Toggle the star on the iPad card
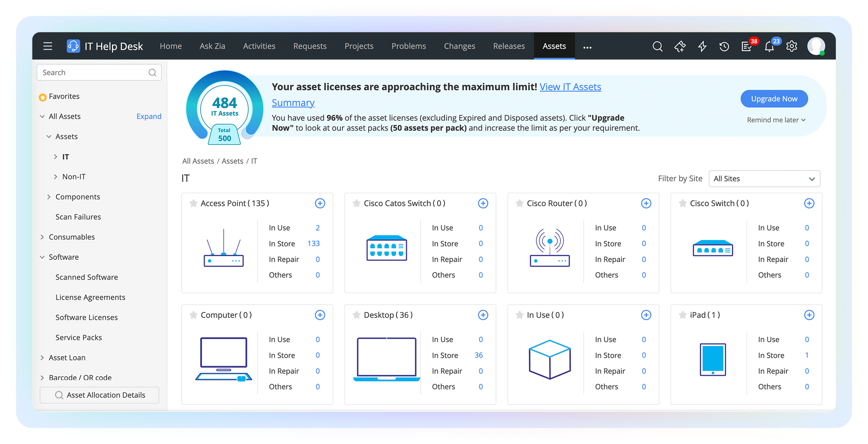Image resolution: width=868 pixels, height=444 pixels. click(682, 315)
